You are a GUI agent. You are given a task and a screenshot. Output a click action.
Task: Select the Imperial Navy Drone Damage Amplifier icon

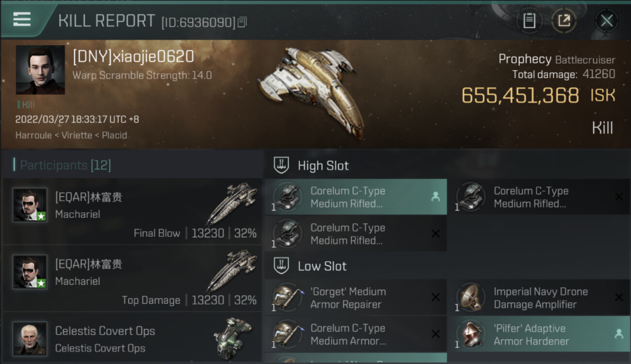click(x=471, y=298)
